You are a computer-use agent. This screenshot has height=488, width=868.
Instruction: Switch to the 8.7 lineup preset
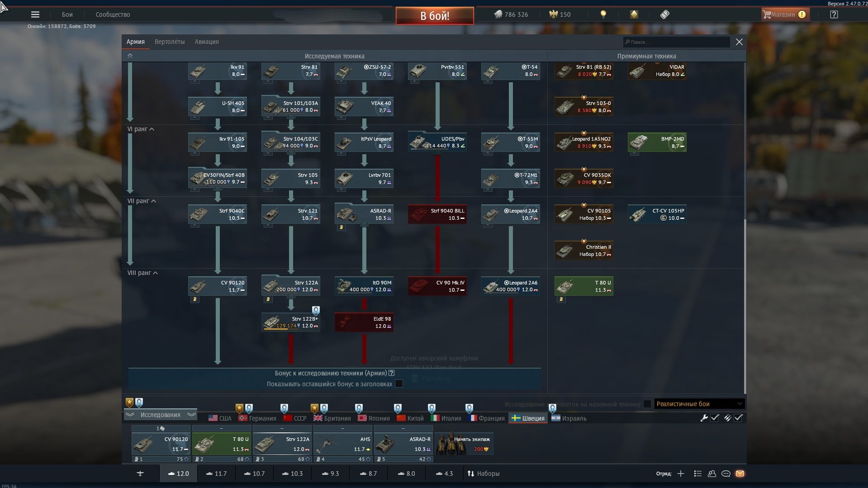pos(368,474)
